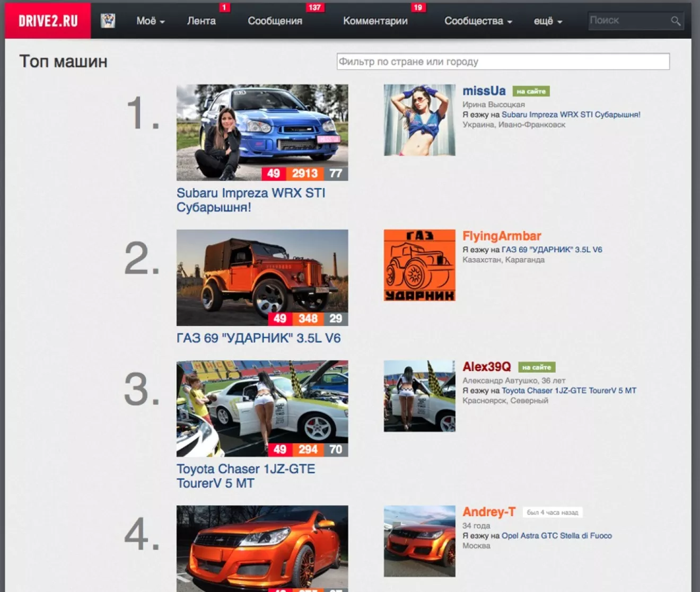Screen dimensions: 700x592
Task: Click the Andrey-T username link
Action: pyautogui.click(x=488, y=512)
